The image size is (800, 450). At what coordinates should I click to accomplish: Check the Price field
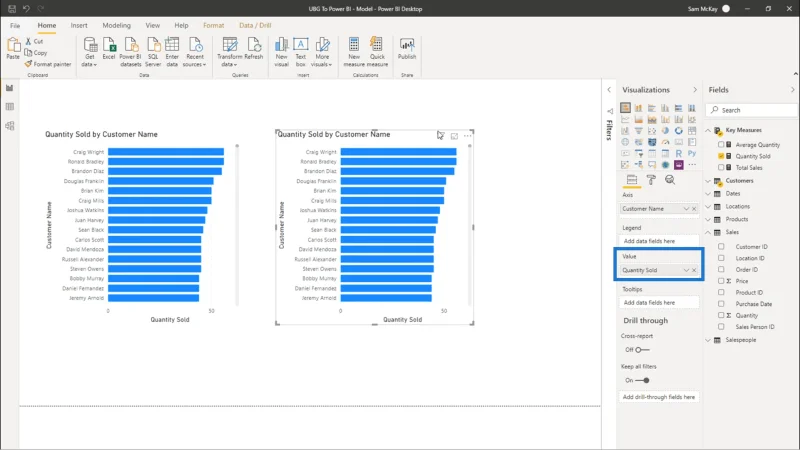pos(721,281)
